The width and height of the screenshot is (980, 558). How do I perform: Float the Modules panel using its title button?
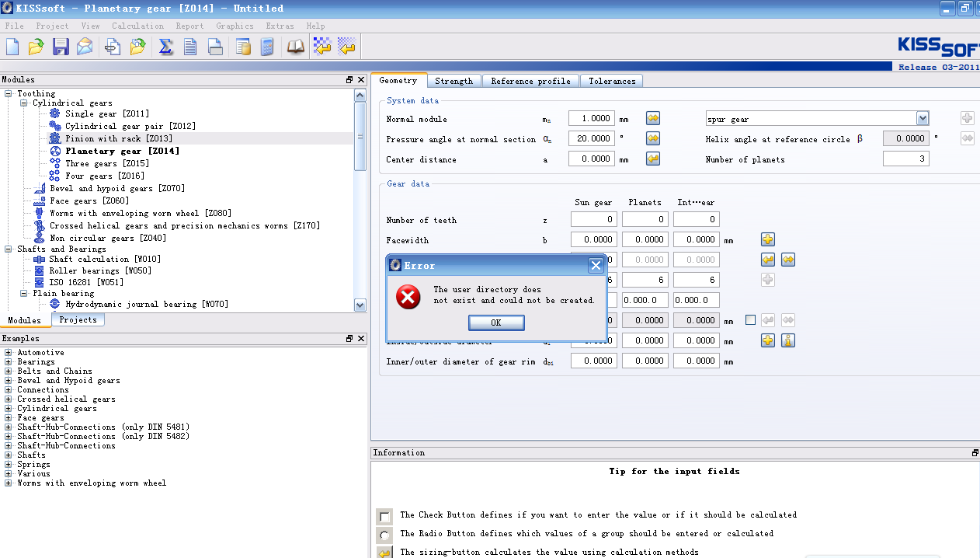click(x=349, y=79)
